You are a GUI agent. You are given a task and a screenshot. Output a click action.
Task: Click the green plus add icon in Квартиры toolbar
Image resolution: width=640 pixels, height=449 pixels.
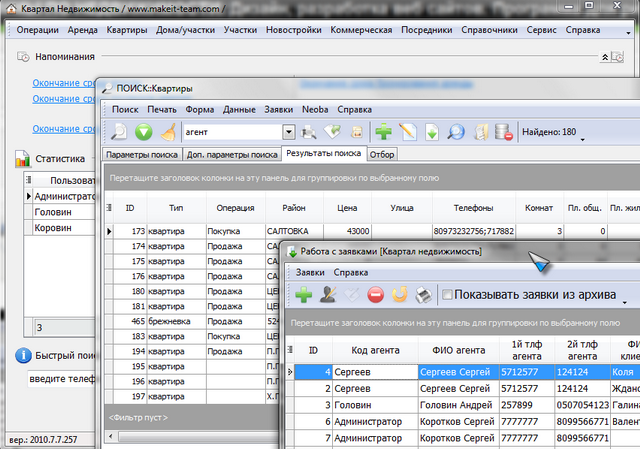pos(383,131)
